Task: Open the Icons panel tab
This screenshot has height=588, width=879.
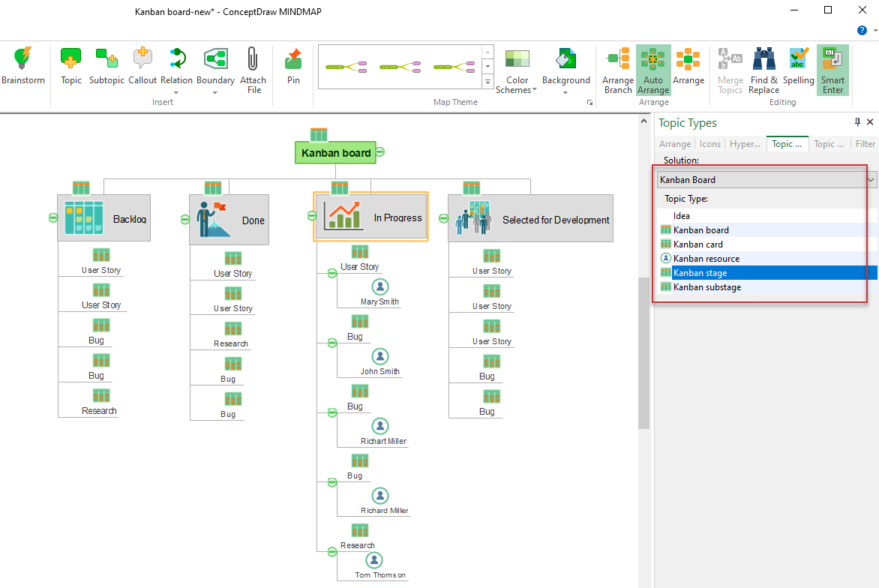Action: point(709,144)
